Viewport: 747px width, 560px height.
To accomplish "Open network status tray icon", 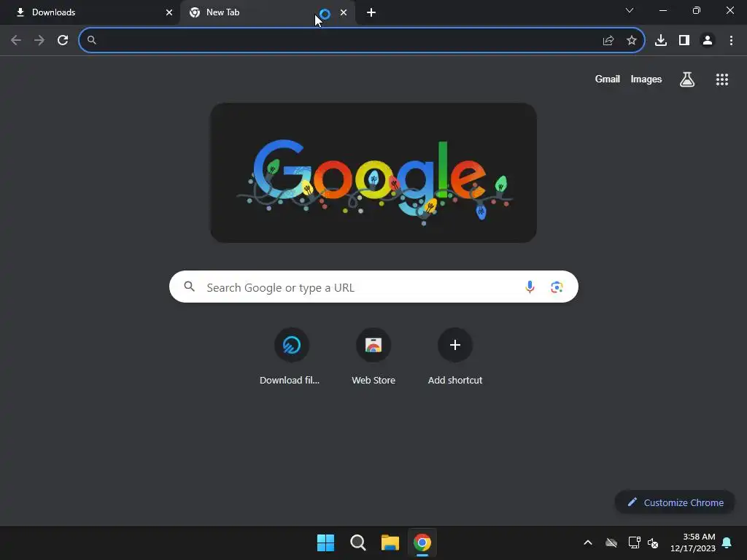I will 634,542.
